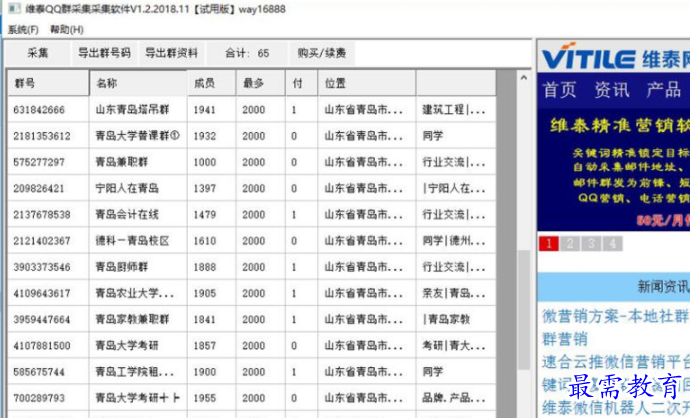This screenshot has width=690, height=418.
Task: Click scroll-up arrow of group table
Action: pos(524,78)
